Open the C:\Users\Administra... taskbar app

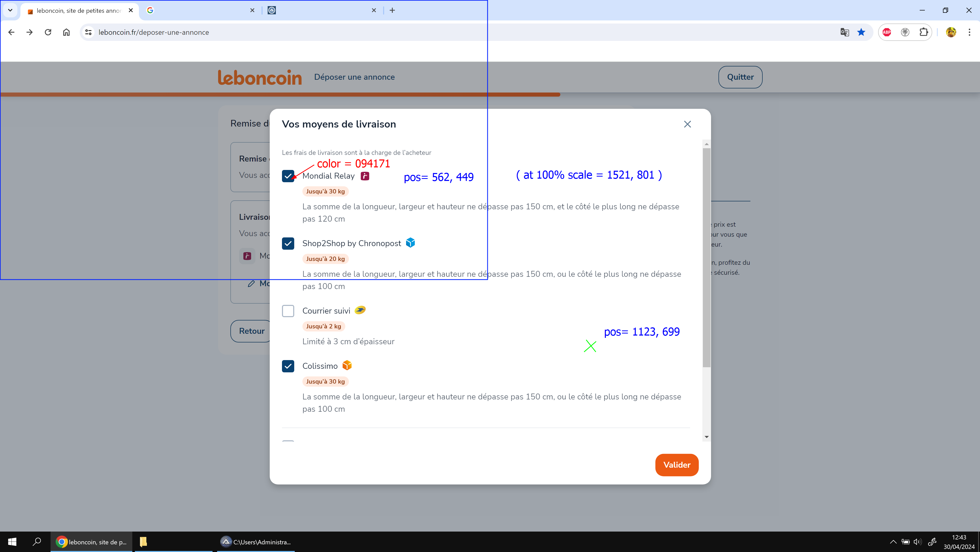tap(256, 542)
